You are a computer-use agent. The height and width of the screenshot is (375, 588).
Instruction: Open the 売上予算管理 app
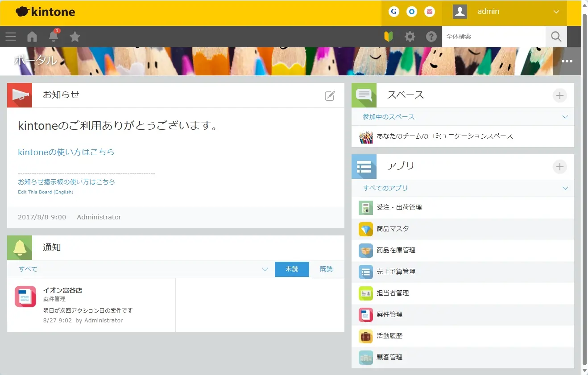click(463, 272)
